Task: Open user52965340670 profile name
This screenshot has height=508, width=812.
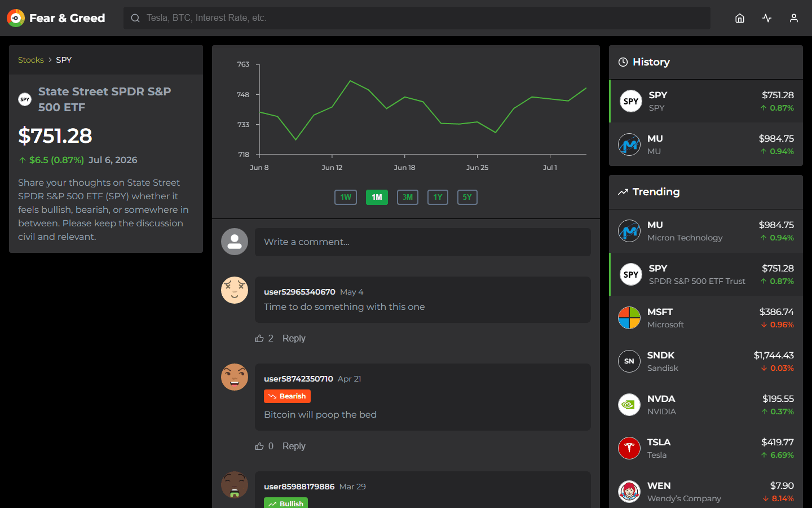Action: tap(299, 292)
